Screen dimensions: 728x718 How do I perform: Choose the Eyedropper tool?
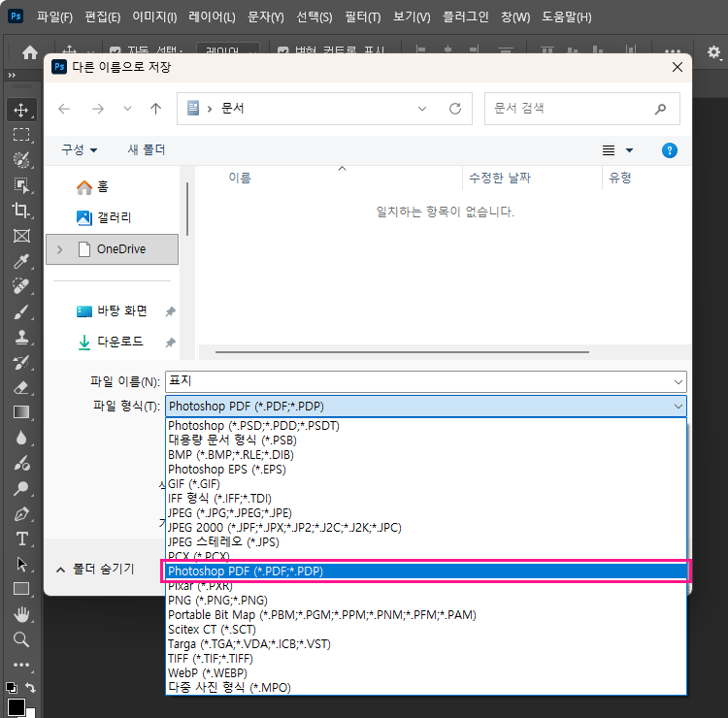pyautogui.click(x=21, y=261)
